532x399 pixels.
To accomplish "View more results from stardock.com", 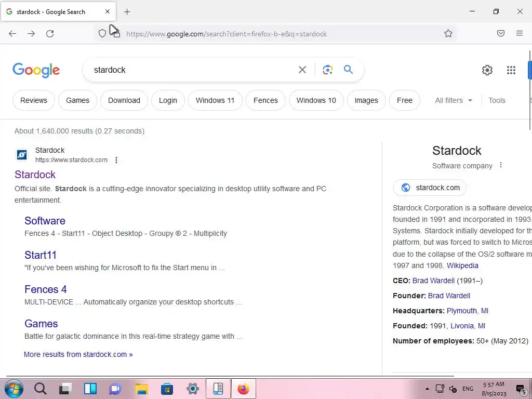I will (78, 354).
